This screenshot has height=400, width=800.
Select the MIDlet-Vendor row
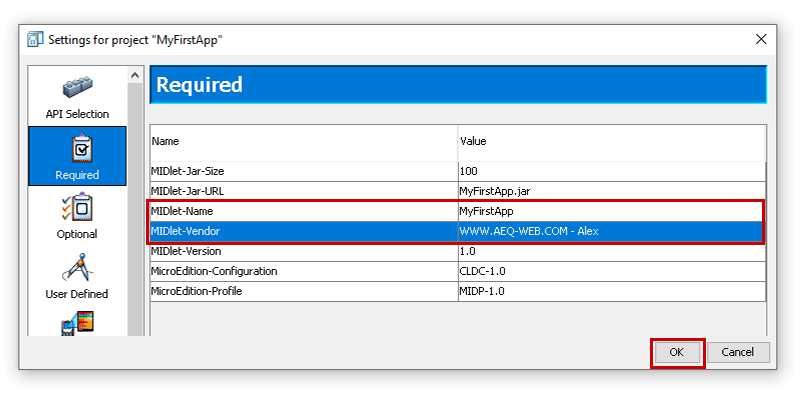coord(458,231)
